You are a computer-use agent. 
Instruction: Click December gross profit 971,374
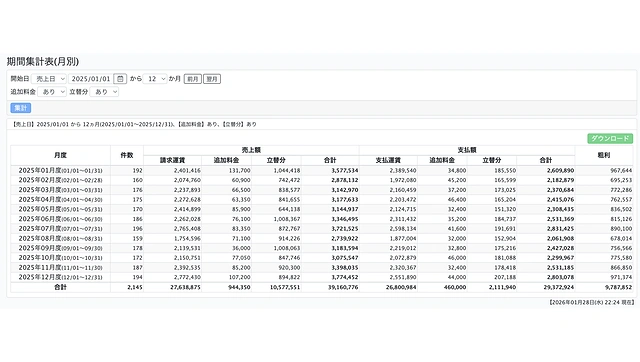coord(621,277)
